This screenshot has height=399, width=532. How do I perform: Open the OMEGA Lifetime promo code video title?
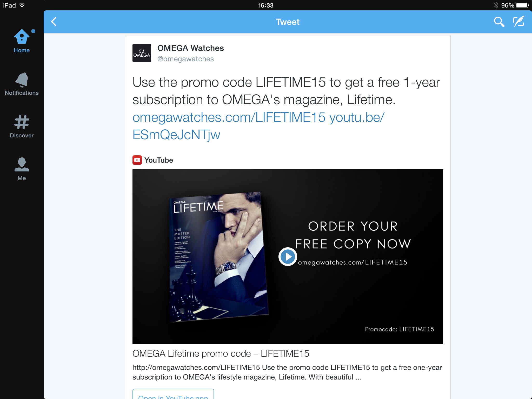click(221, 354)
